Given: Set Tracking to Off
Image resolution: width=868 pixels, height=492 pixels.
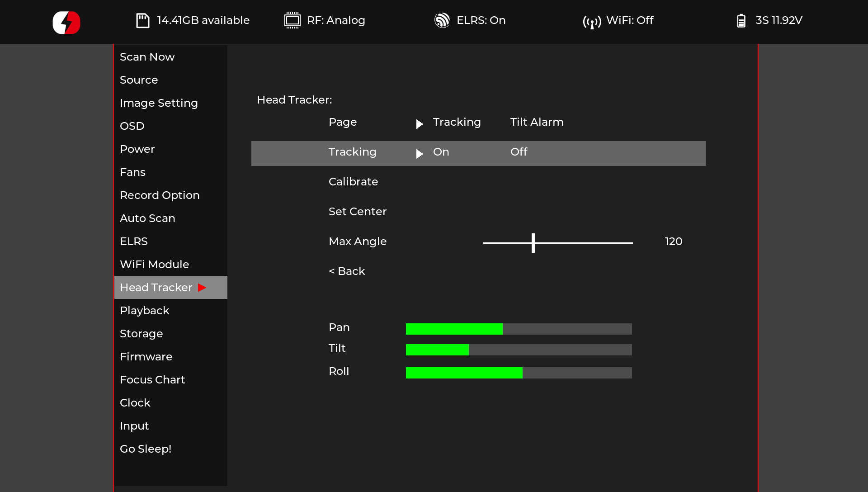Looking at the screenshot, I should coord(519,152).
